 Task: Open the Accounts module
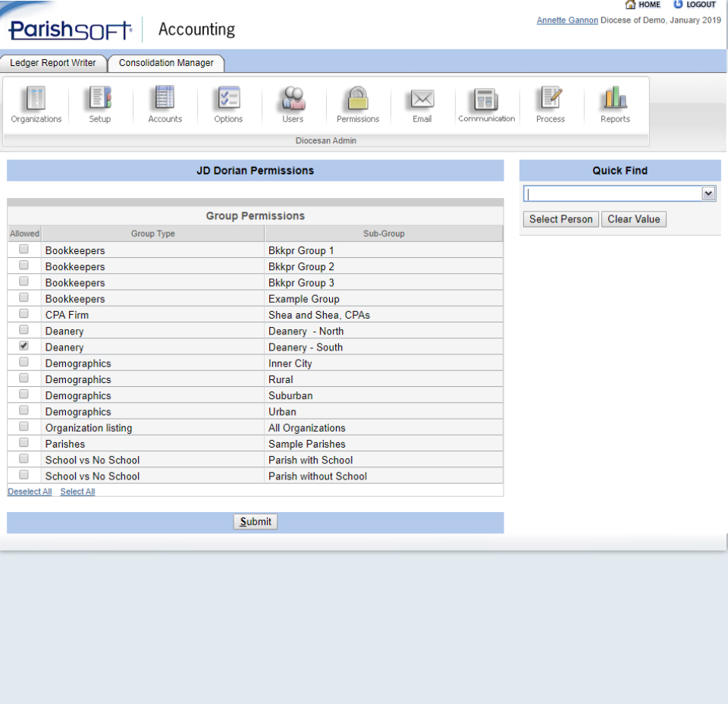(x=164, y=105)
